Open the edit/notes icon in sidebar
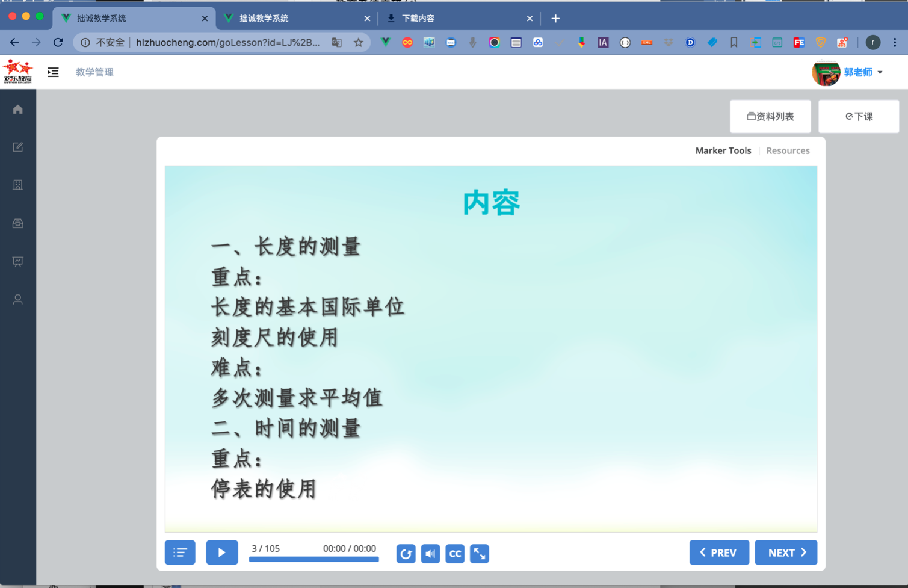The width and height of the screenshot is (908, 588). tap(18, 147)
